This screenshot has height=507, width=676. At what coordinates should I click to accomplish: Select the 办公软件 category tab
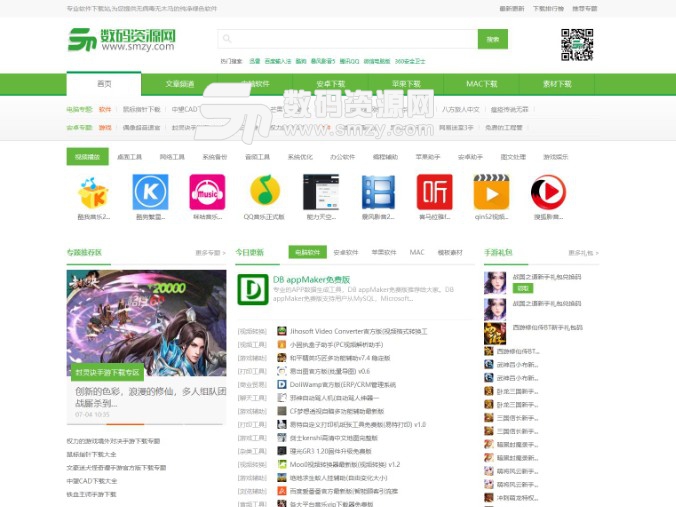tap(343, 157)
